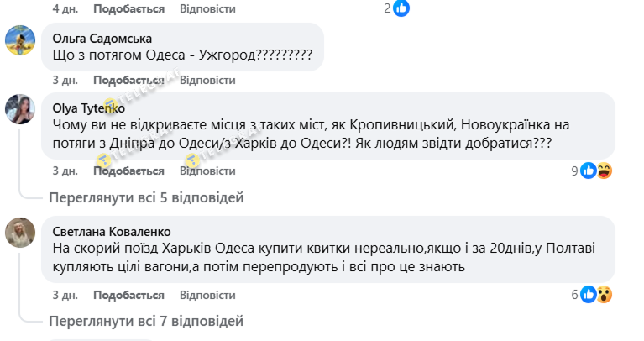
Task: Reply to Ольга Садомська's comment
Action: click(207, 80)
